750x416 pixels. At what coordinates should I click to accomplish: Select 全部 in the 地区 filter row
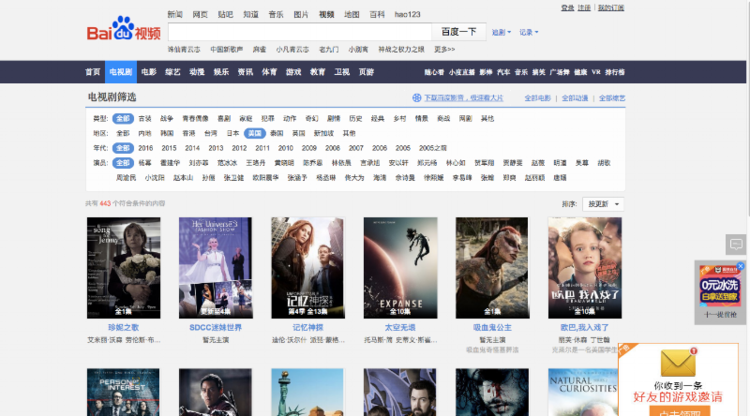click(123, 133)
